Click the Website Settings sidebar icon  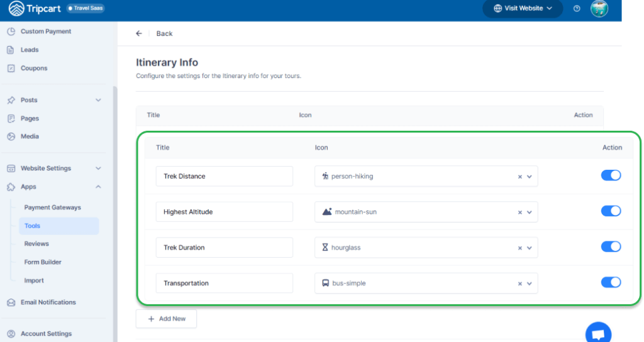point(11,168)
